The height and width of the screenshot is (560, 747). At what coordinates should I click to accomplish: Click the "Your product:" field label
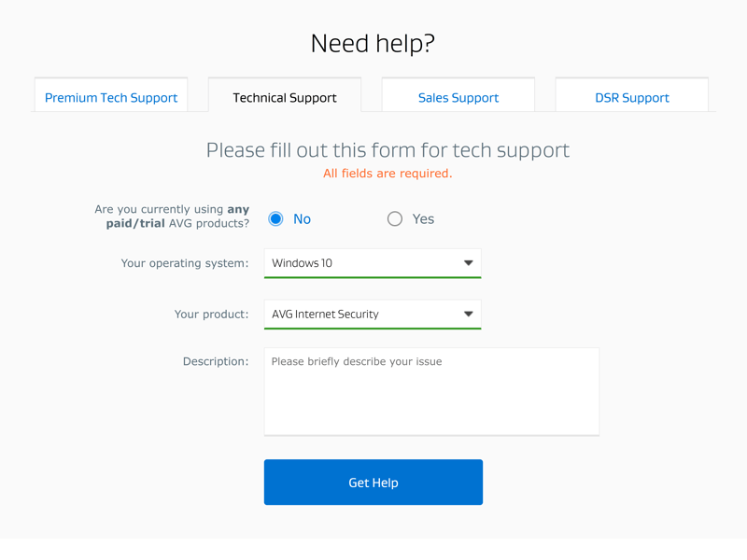click(212, 315)
